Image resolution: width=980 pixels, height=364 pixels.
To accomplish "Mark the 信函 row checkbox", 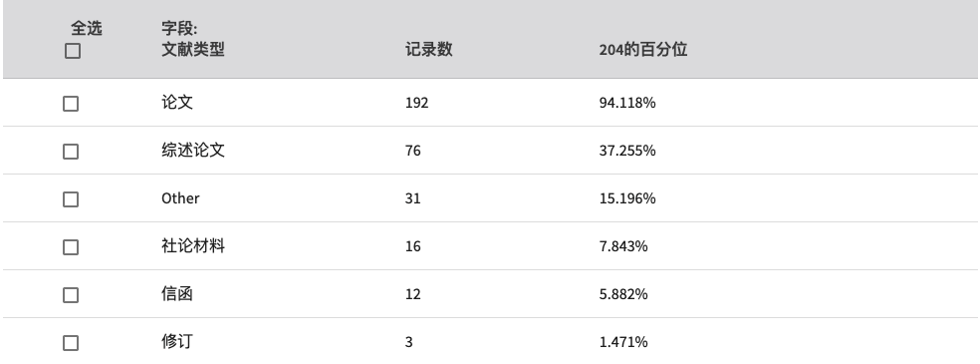I will [71, 295].
